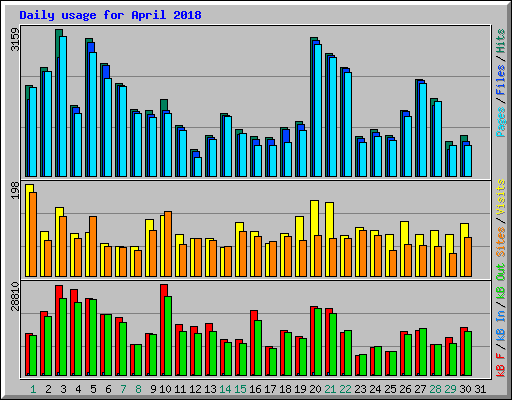Click the yellow Visits bar for day 26
This screenshot has height=400, width=512.
[403, 249]
